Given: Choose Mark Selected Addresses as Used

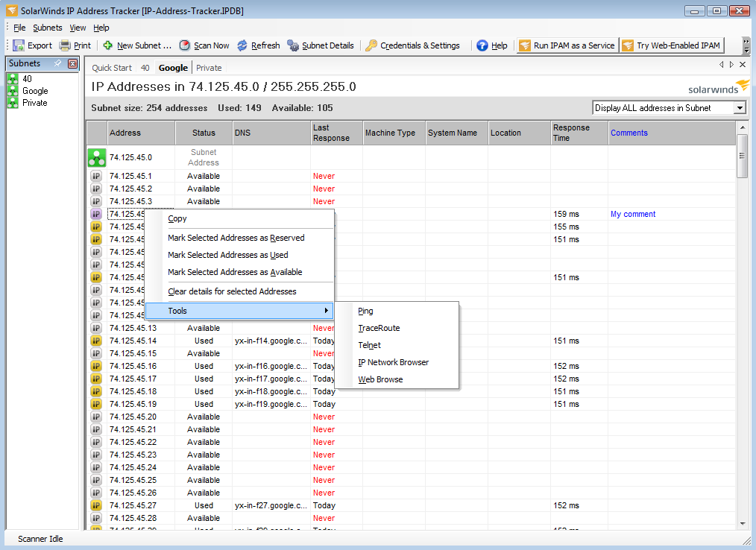Looking at the screenshot, I should pyautogui.click(x=239, y=255).
